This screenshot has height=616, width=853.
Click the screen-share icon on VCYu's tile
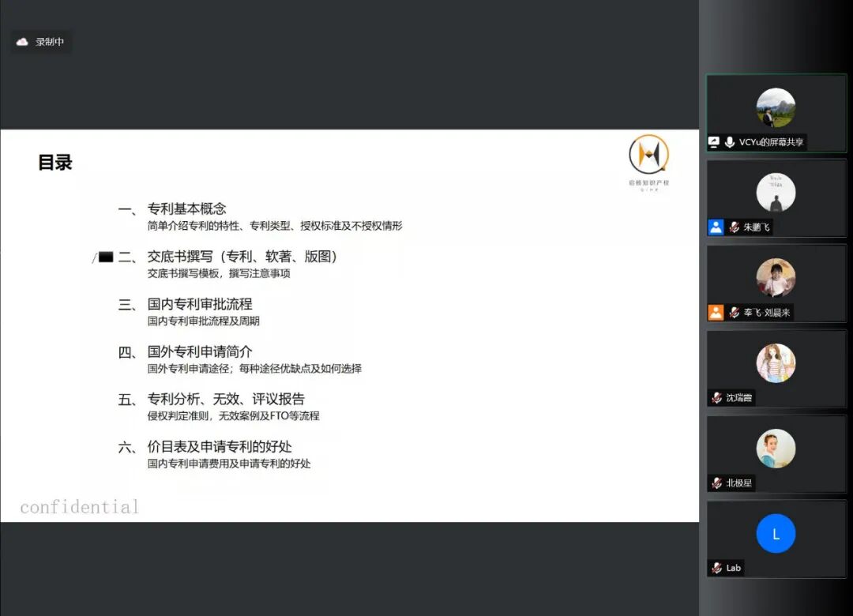click(x=714, y=142)
